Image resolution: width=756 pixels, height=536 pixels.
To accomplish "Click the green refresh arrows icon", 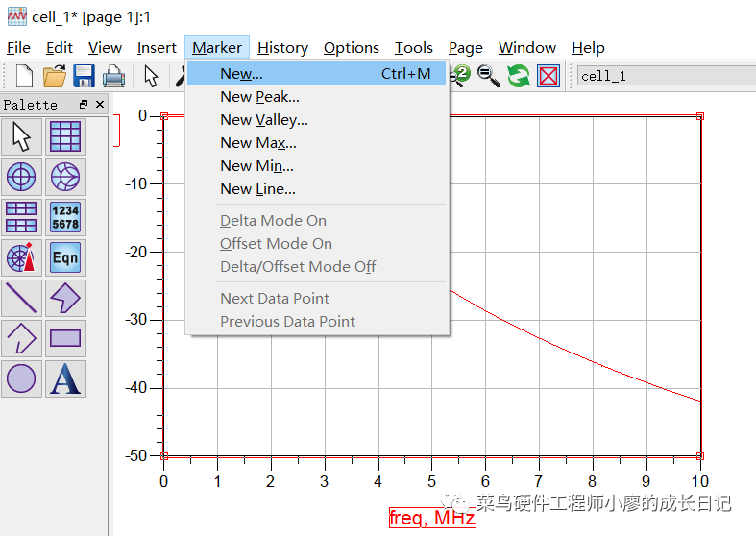I will pos(519,76).
